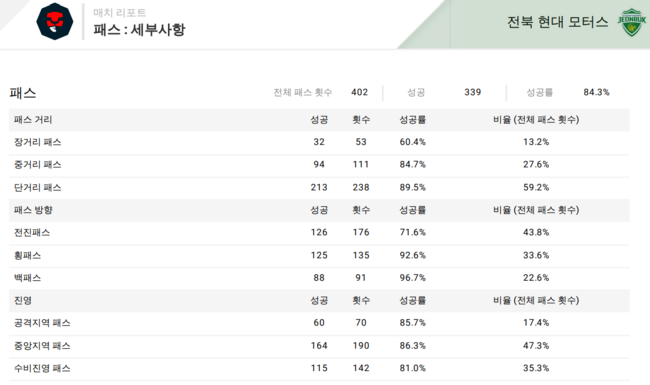Click the 패스 : 세부사항 title
Screen dimensions: 650x385
(x=139, y=29)
